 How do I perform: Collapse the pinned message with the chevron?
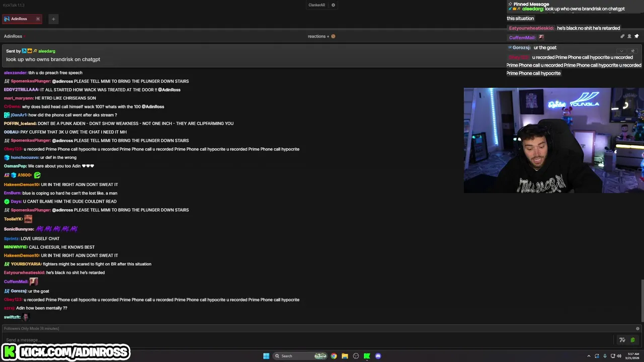[621, 51]
